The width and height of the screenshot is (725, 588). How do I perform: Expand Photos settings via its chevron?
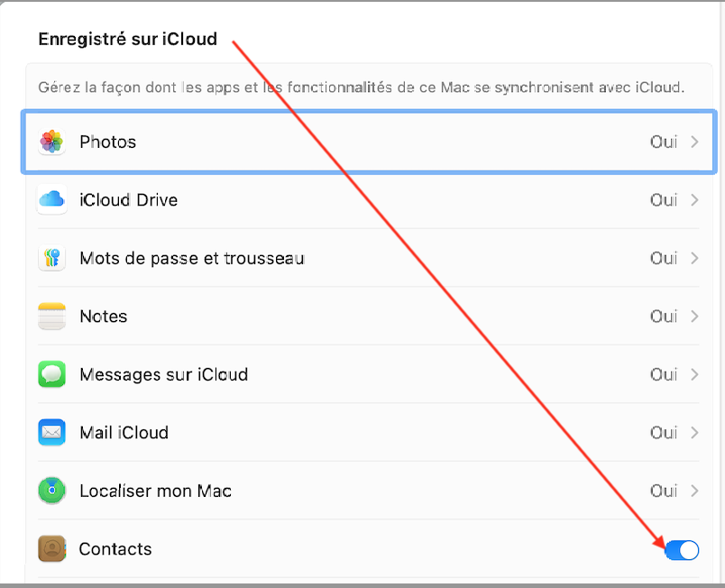coord(694,142)
